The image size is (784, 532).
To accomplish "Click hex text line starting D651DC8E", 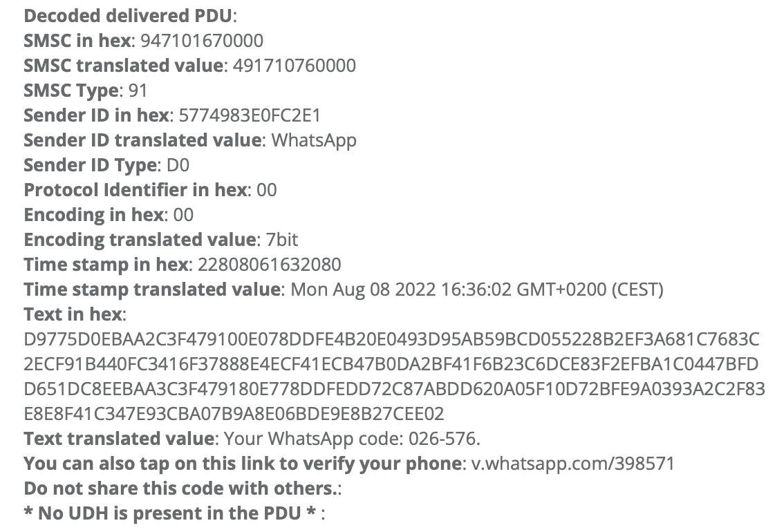I will 395,389.
